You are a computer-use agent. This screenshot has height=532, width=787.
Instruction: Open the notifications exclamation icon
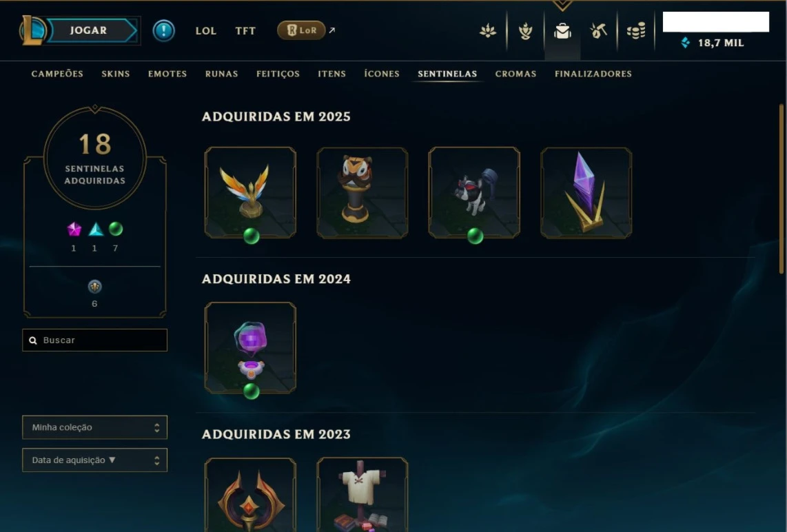pyautogui.click(x=163, y=30)
